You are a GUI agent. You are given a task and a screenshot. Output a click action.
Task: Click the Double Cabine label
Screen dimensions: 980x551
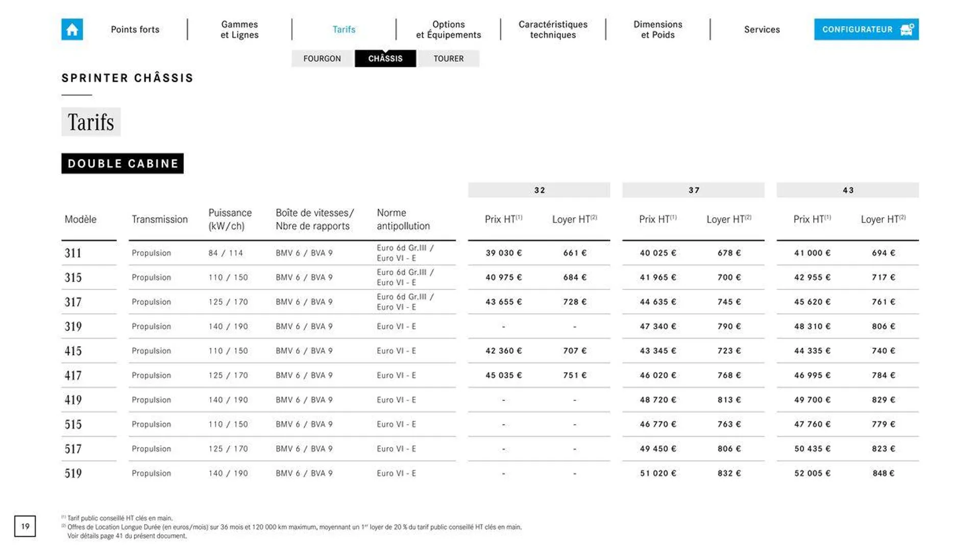122,164
